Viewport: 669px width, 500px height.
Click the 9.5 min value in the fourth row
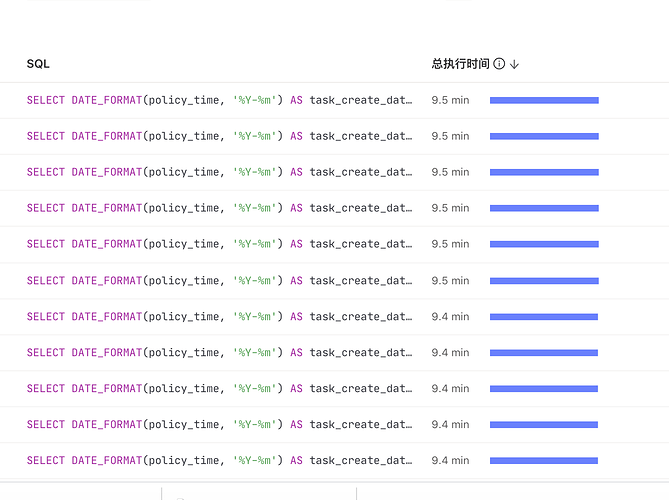(x=450, y=208)
